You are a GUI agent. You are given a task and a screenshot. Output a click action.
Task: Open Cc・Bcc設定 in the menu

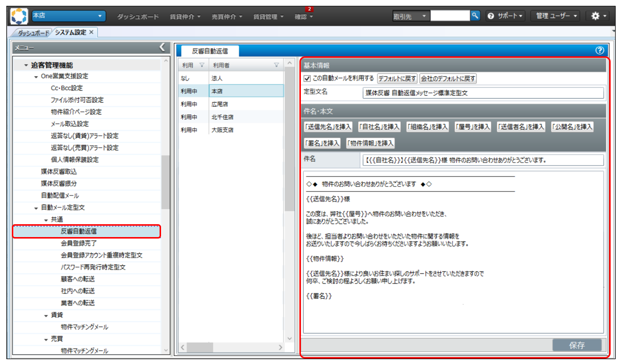click(x=67, y=88)
